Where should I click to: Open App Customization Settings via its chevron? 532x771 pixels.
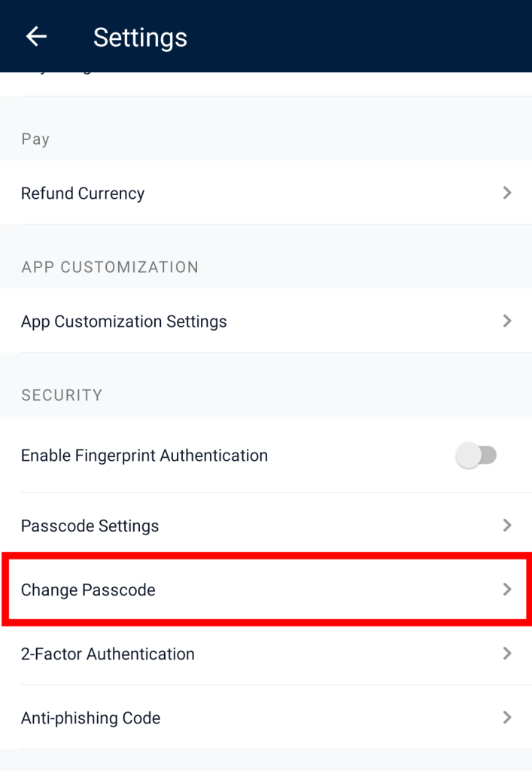point(506,321)
